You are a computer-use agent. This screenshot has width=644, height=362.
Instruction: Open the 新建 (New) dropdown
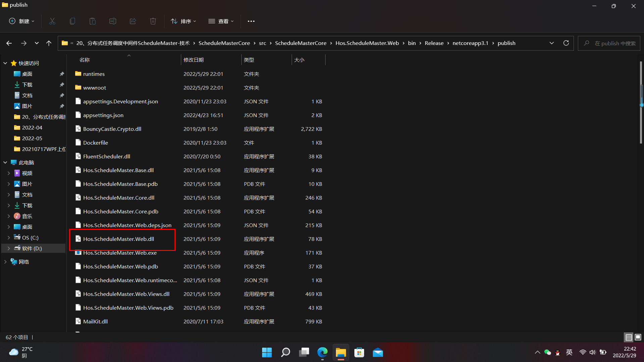point(21,21)
